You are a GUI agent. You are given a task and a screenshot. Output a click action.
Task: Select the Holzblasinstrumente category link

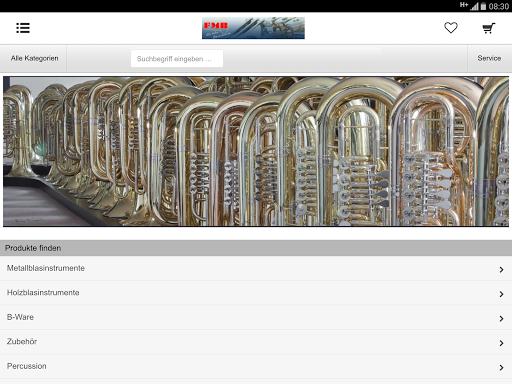(x=43, y=293)
